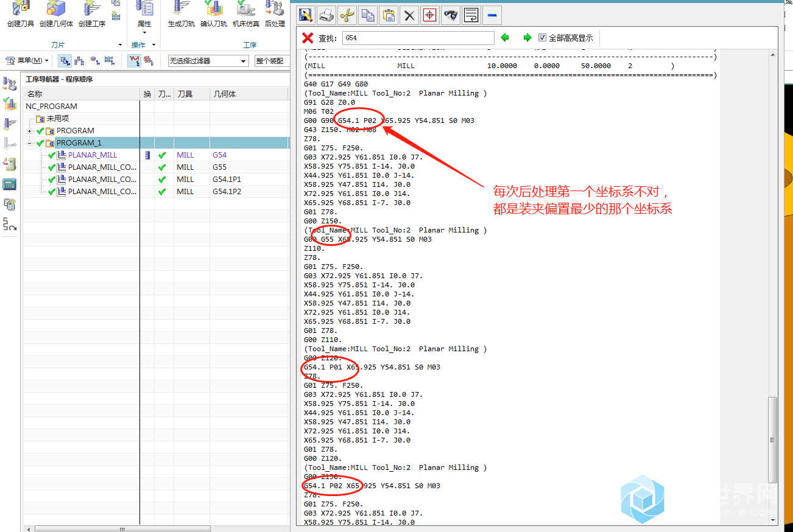Jump to the next match with the right green arrow

pyautogui.click(x=527, y=38)
